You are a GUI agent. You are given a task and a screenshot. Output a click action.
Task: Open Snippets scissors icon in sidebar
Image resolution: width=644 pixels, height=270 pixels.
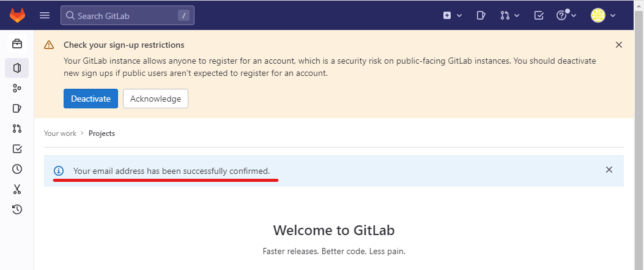tap(17, 189)
